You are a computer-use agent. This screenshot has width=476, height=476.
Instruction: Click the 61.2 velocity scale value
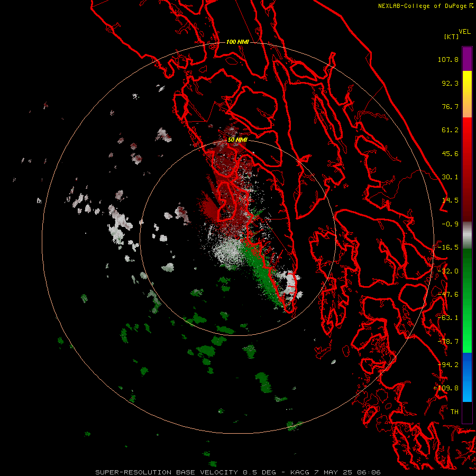(x=450, y=130)
